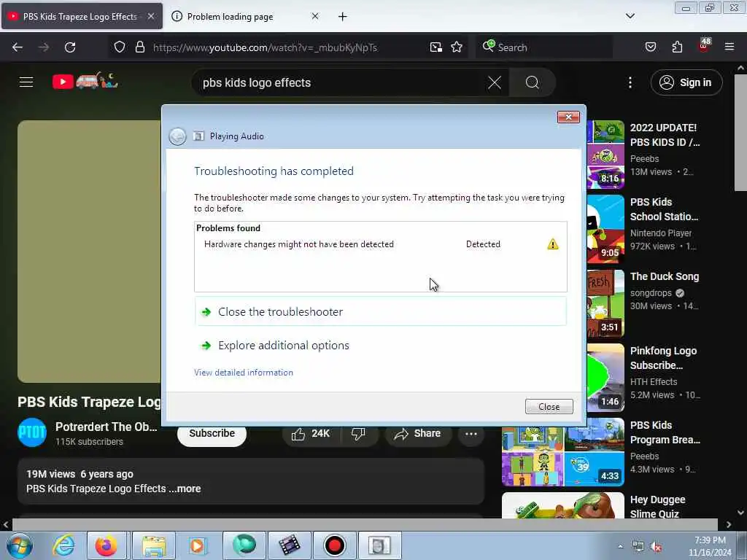Click the site padlock icon
Viewport: 747px width, 560px height.
click(x=139, y=47)
